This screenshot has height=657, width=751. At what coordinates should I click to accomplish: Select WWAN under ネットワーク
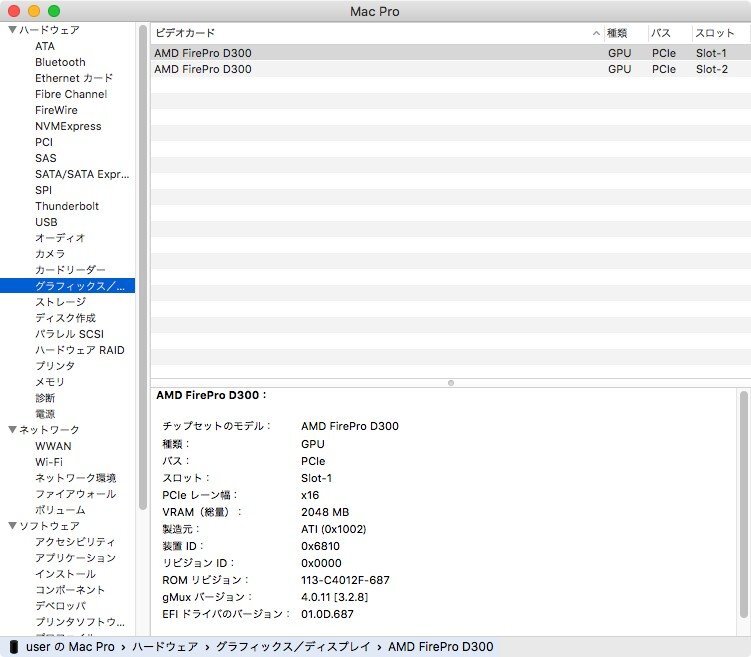(53, 446)
